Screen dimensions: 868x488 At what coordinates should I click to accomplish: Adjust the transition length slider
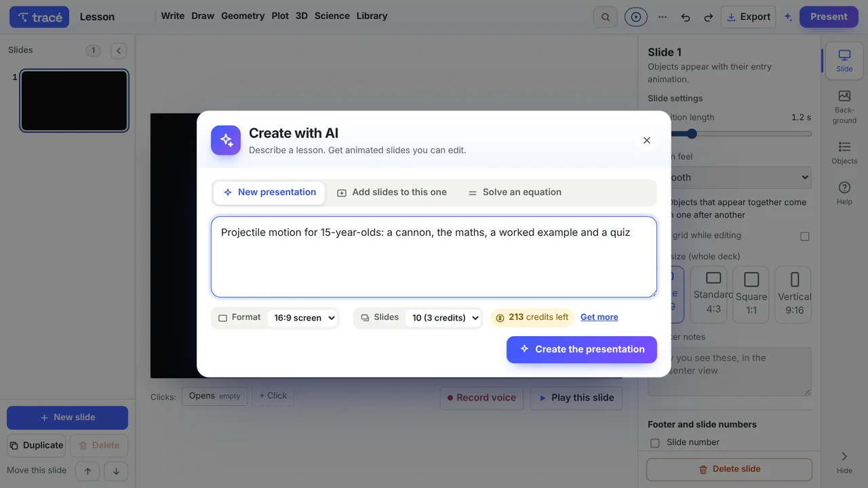pos(730,134)
